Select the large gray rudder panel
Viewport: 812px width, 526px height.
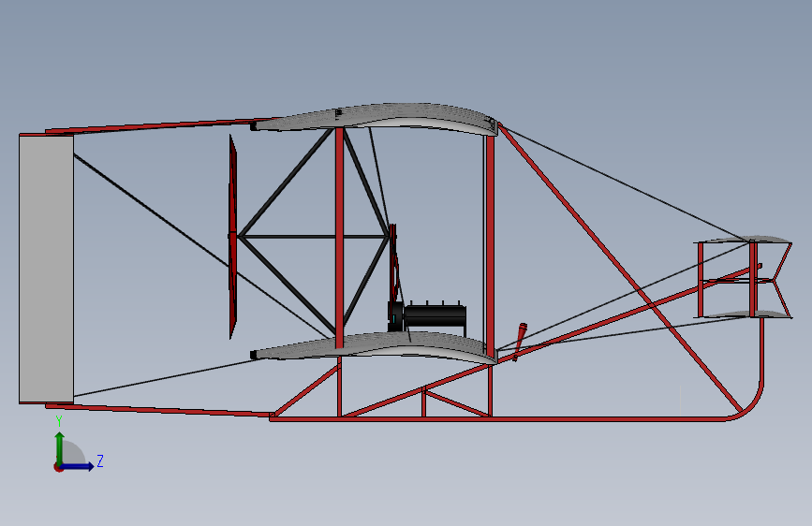coord(46,269)
